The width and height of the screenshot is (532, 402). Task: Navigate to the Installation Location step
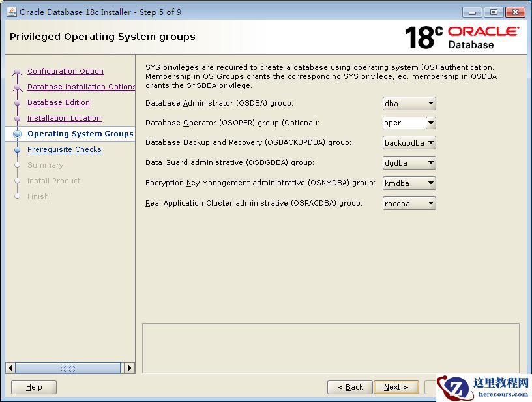[x=64, y=118]
